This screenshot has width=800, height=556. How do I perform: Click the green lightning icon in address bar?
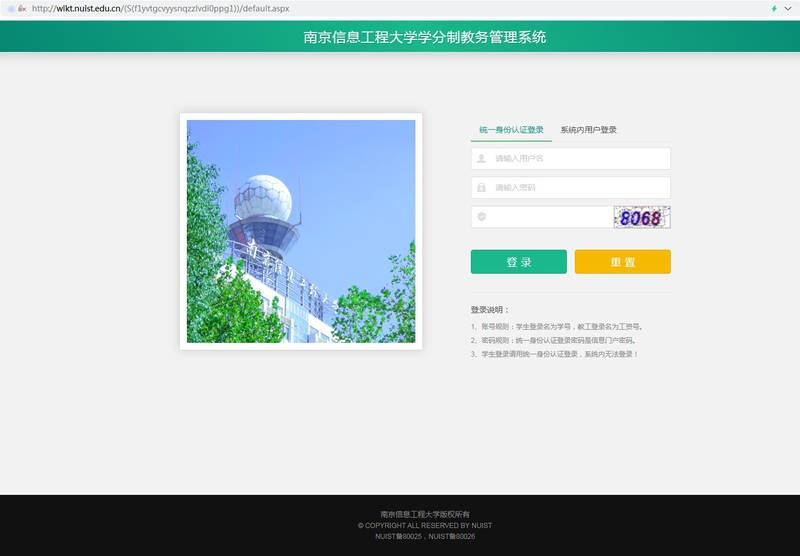(773, 8)
